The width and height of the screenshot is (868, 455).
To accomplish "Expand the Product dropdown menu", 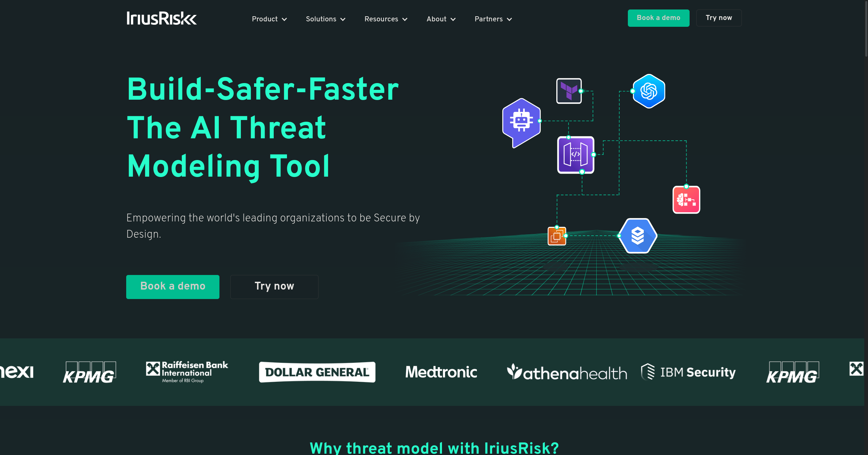I will click(269, 19).
